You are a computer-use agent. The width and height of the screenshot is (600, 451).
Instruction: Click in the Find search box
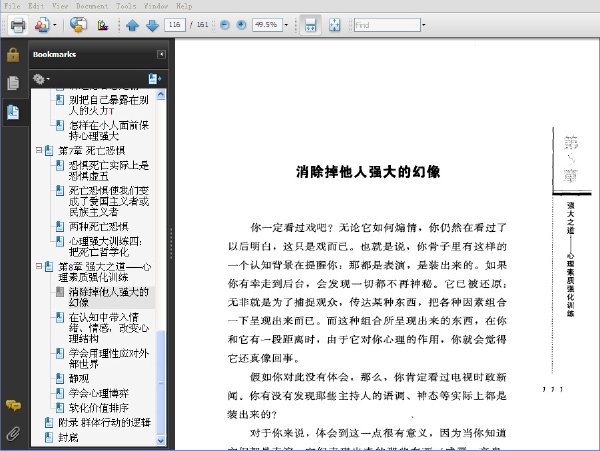click(387, 25)
